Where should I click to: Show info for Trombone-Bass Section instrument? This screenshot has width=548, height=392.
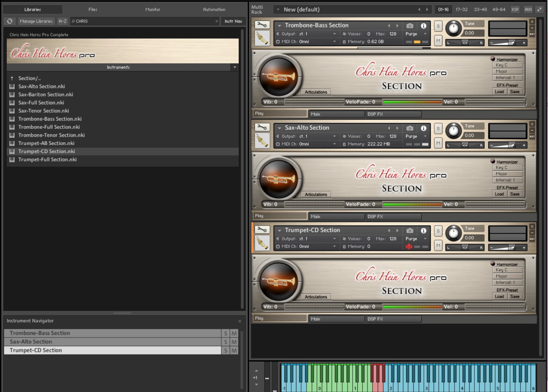423,26
